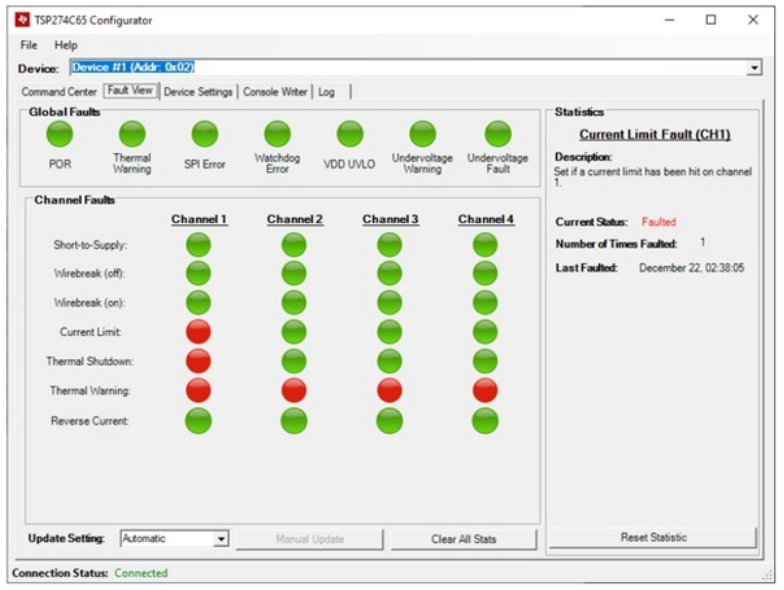Click Channel 4 Thermal Shutdown indicator
The height and width of the screenshot is (590, 784).
coord(485,361)
